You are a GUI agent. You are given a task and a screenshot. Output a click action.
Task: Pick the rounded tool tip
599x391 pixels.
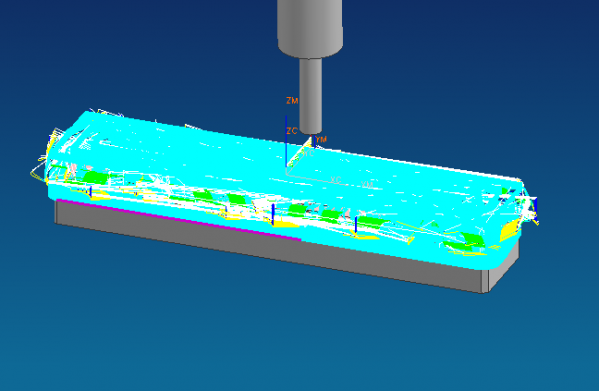[310, 131]
